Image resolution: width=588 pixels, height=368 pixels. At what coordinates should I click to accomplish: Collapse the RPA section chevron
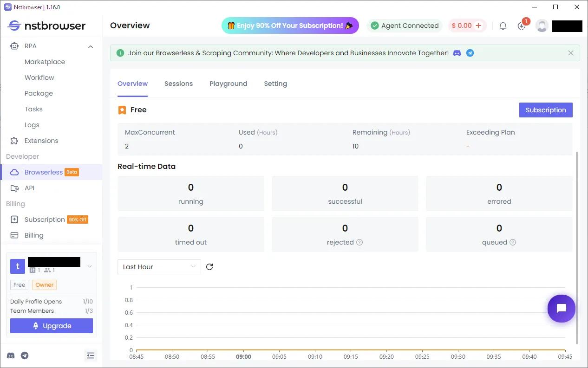click(x=91, y=46)
